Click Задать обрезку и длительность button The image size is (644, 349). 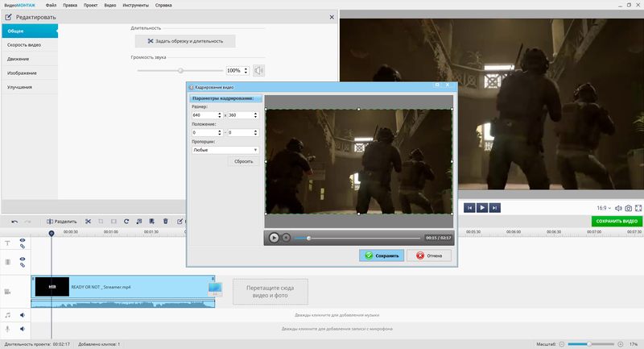tap(185, 41)
